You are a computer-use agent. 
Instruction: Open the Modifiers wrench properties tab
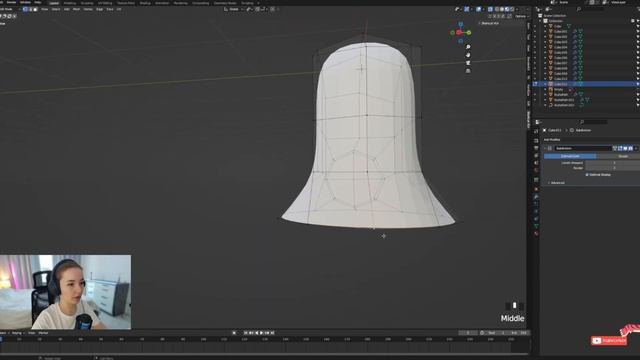tap(536, 197)
